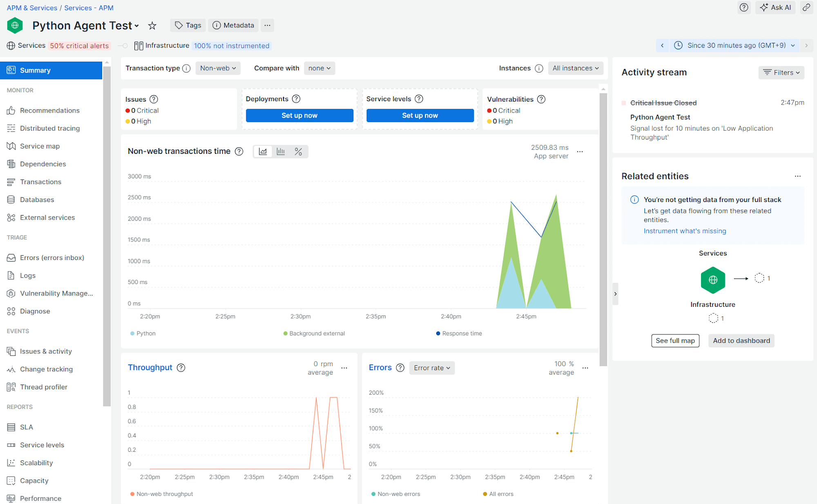Click the Change tracking sidebar icon
Viewport: 817px width, 504px height.
tap(11, 369)
